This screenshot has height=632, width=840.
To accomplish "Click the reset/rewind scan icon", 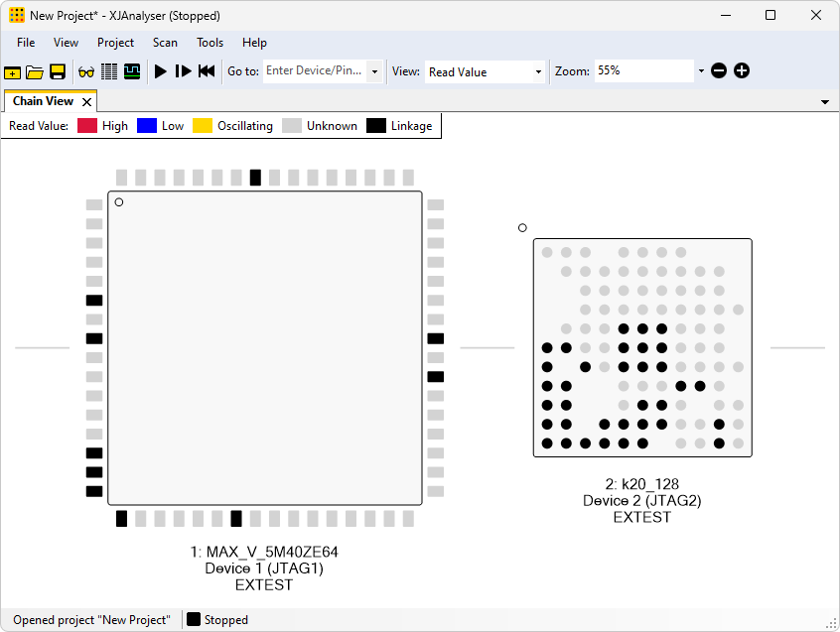I will 207,71.
